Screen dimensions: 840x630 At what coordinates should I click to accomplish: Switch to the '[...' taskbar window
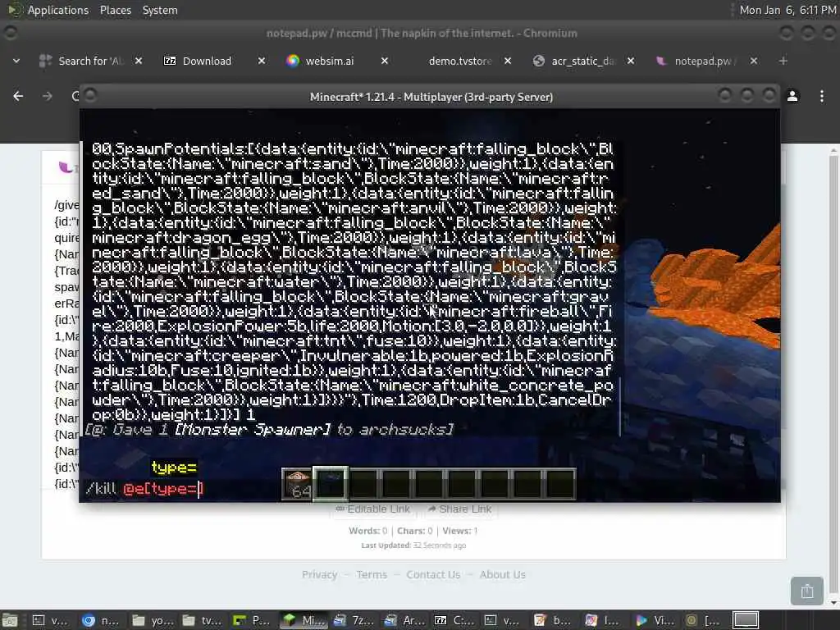coord(704,620)
